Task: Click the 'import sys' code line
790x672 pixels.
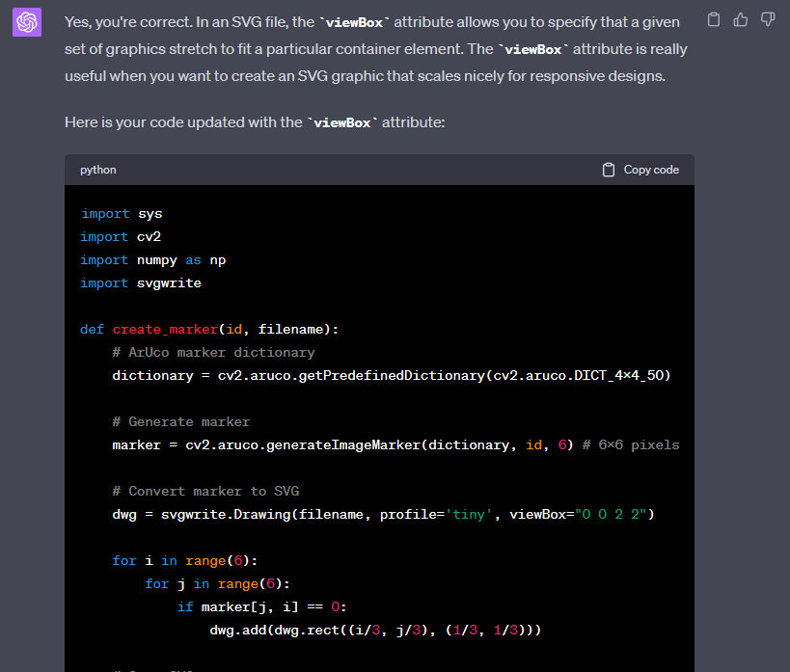Action: pyautogui.click(x=122, y=214)
